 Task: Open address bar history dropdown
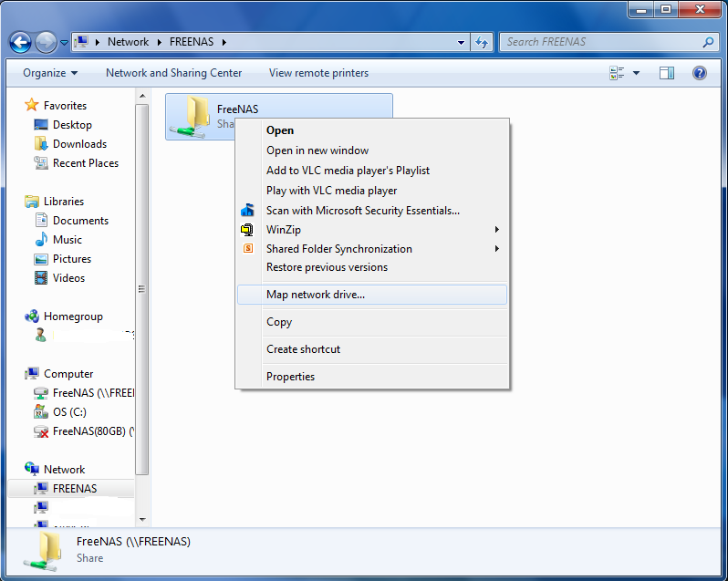(x=461, y=42)
